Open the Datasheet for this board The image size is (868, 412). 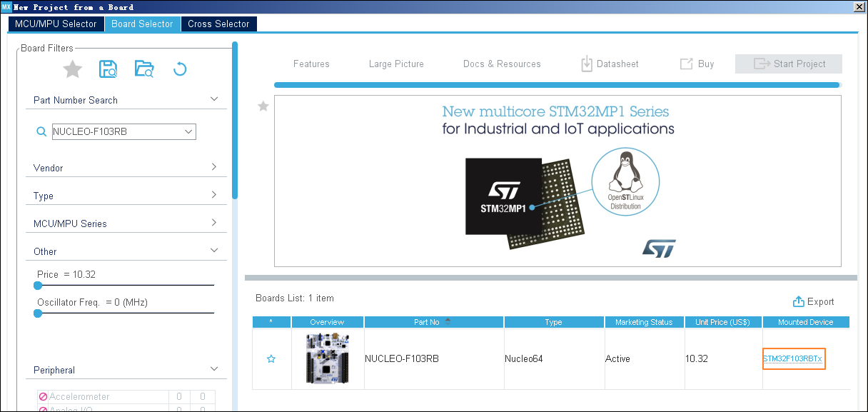coord(610,64)
